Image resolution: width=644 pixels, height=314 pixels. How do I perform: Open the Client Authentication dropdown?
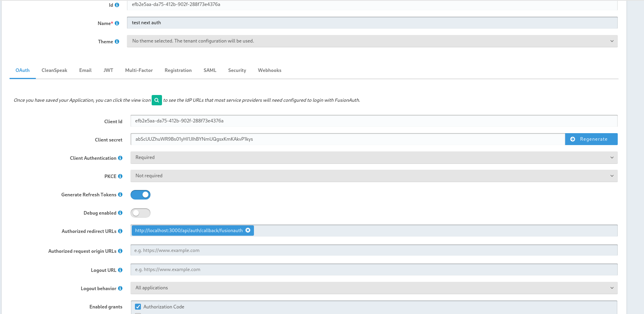[x=374, y=158]
